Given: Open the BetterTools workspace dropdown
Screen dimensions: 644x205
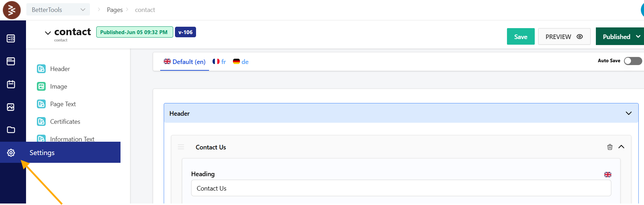Looking at the screenshot, I should pos(58,9).
